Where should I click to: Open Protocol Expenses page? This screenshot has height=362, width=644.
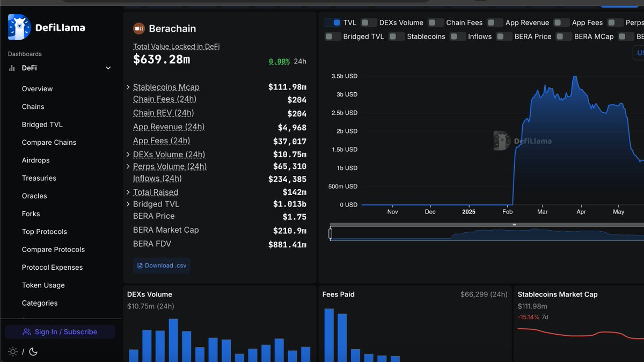(x=52, y=268)
